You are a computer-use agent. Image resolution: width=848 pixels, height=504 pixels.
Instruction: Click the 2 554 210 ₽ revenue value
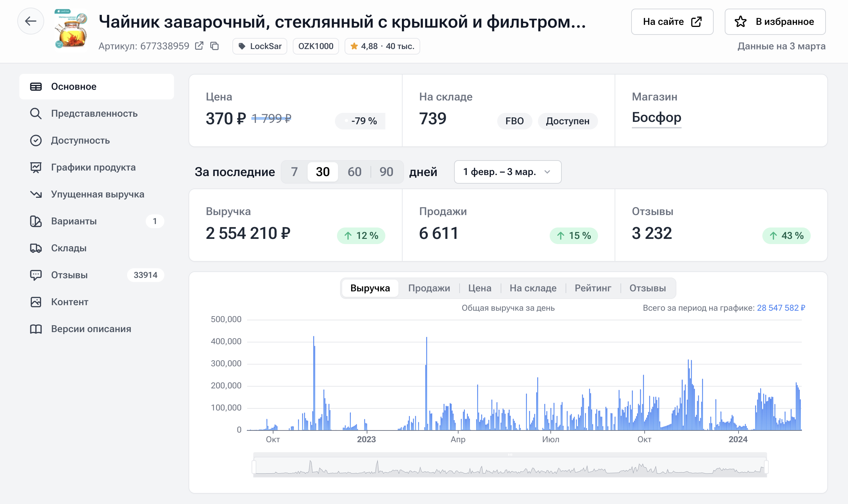[248, 234]
